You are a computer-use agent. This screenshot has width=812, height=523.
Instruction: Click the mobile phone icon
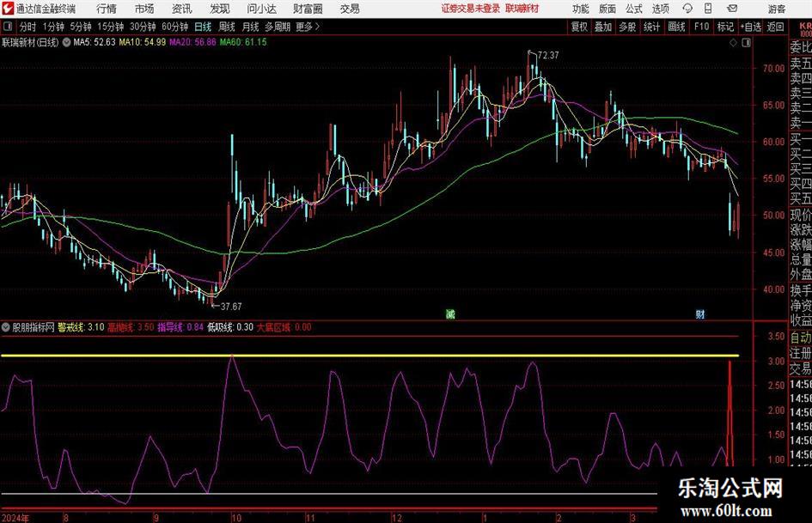click(708, 9)
